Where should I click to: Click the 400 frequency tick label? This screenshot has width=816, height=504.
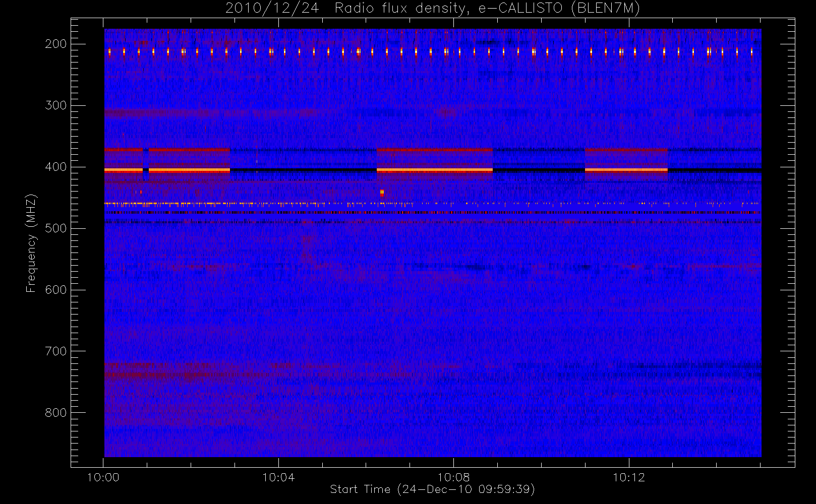click(56, 167)
